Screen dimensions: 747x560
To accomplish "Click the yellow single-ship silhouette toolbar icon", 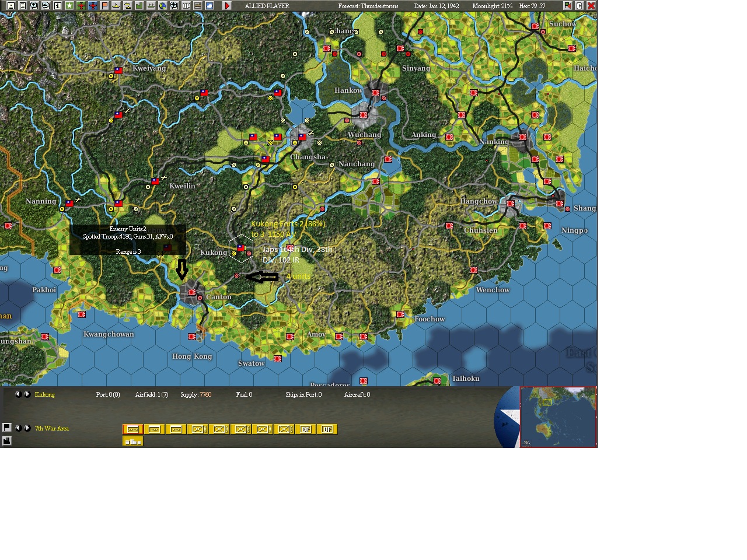I will point(116,6).
